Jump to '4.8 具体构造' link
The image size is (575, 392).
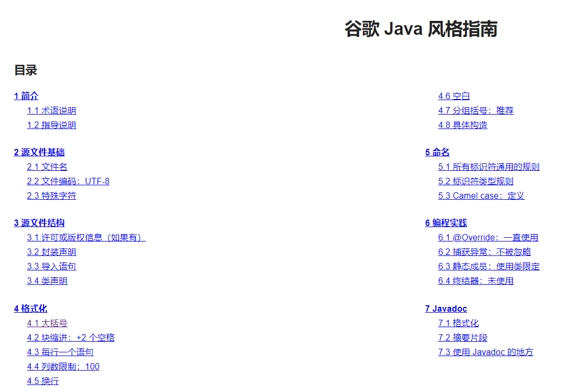point(463,125)
